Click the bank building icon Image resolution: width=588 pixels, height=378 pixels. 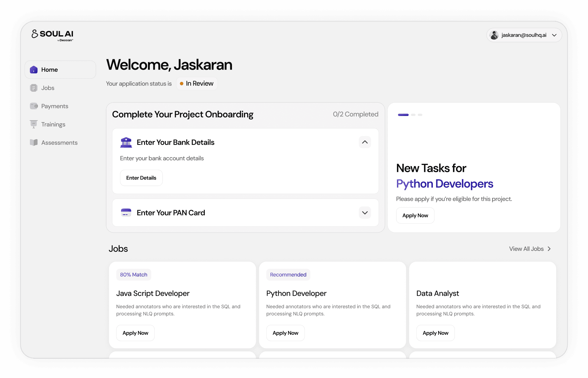pyautogui.click(x=126, y=143)
